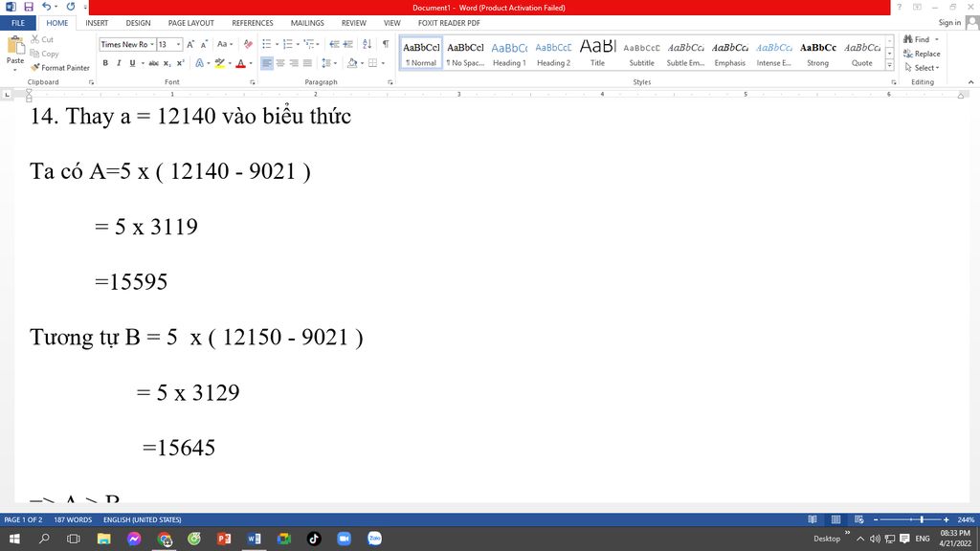This screenshot has width=980, height=551.
Task: Open PowerPoint from the taskbar
Action: tap(224, 539)
